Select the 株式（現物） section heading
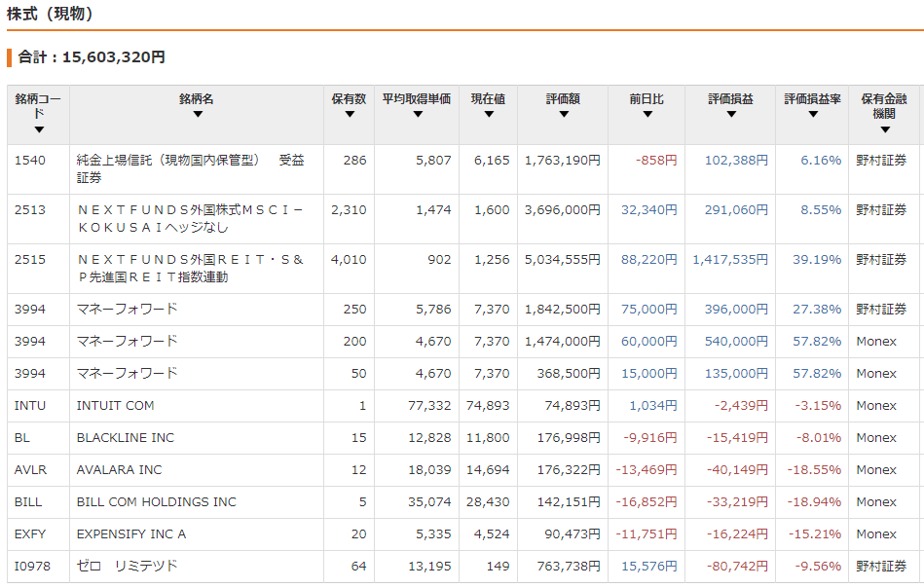This screenshot has height=588, width=924. (50, 14)
